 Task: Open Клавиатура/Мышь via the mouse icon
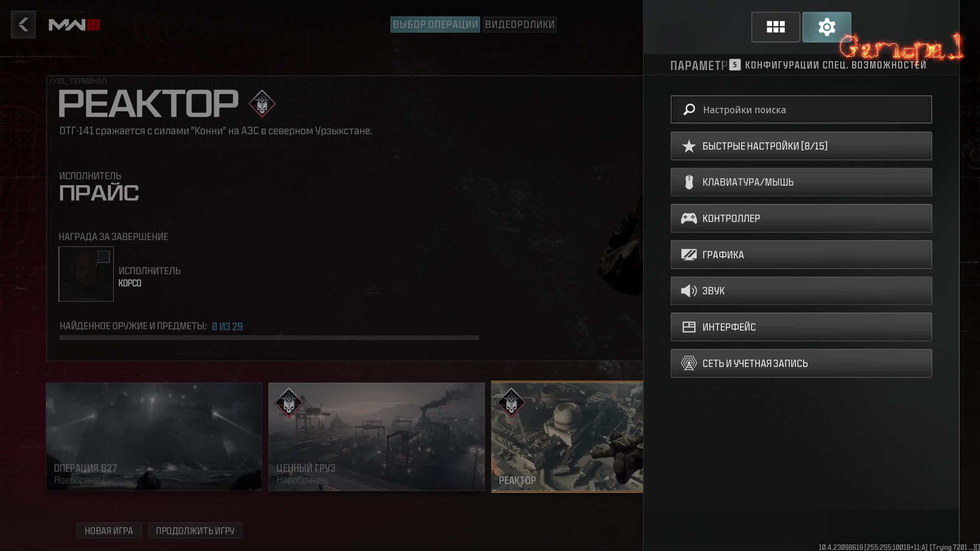click(x=689, y=182)
